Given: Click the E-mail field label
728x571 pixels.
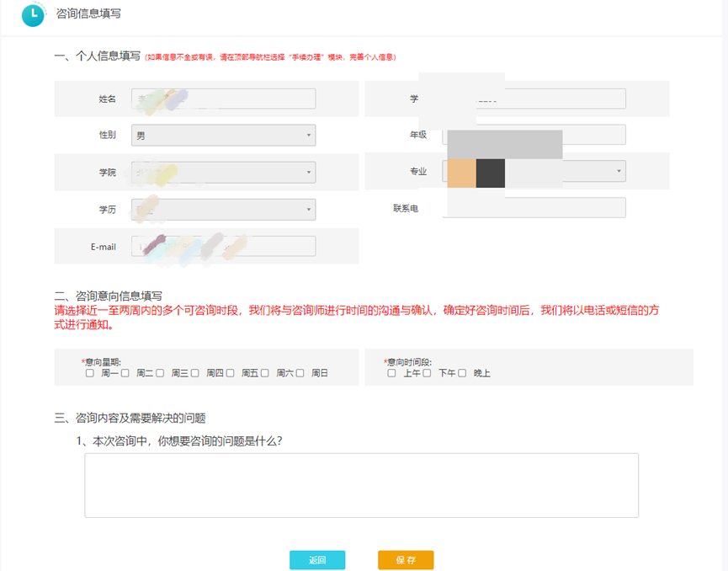Looking at the screenshot, I should point(103,247).
